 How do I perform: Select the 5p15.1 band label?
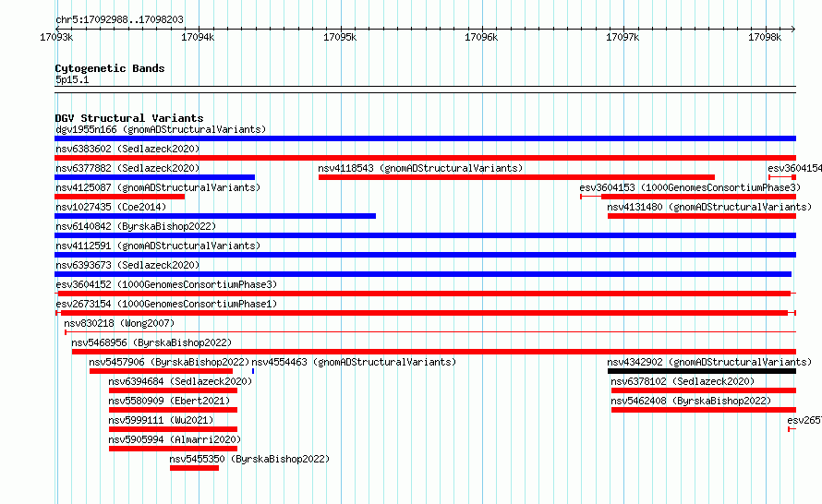[x=72, y=79]
